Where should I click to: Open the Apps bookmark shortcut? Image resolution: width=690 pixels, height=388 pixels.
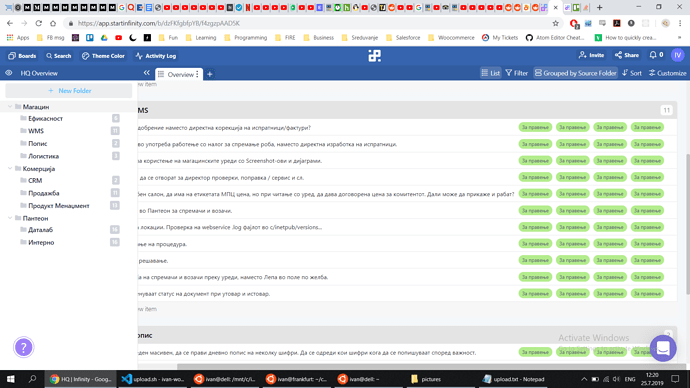pyautogui.click(x=18, y=38)
